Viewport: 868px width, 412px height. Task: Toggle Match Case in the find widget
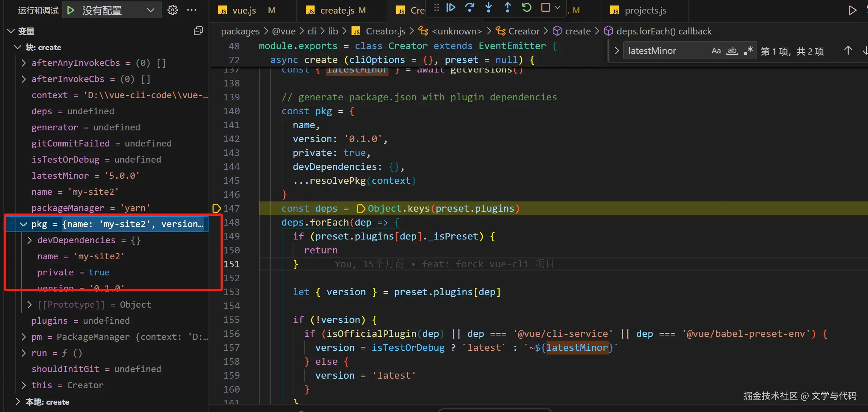tap(716, 51)
